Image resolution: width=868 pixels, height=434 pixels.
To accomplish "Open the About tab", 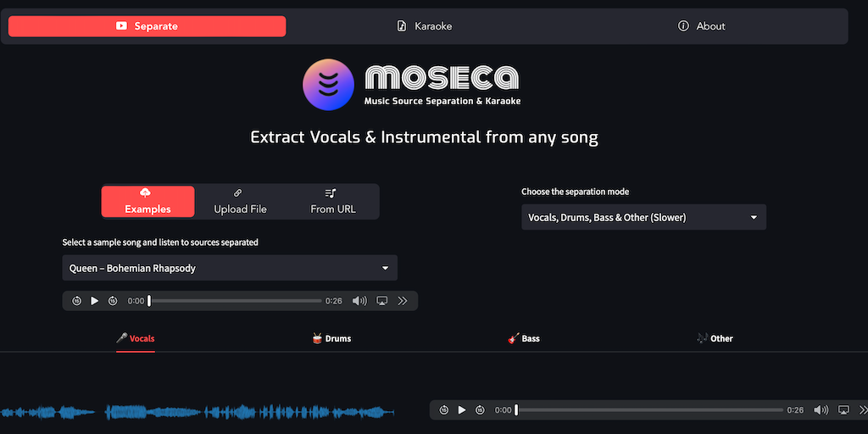I will click(x=701, y=26).
